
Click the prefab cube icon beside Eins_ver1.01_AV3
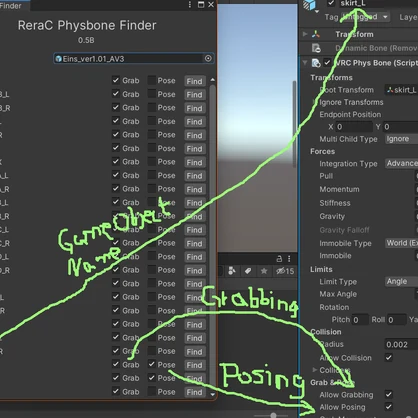coord(59,59)
